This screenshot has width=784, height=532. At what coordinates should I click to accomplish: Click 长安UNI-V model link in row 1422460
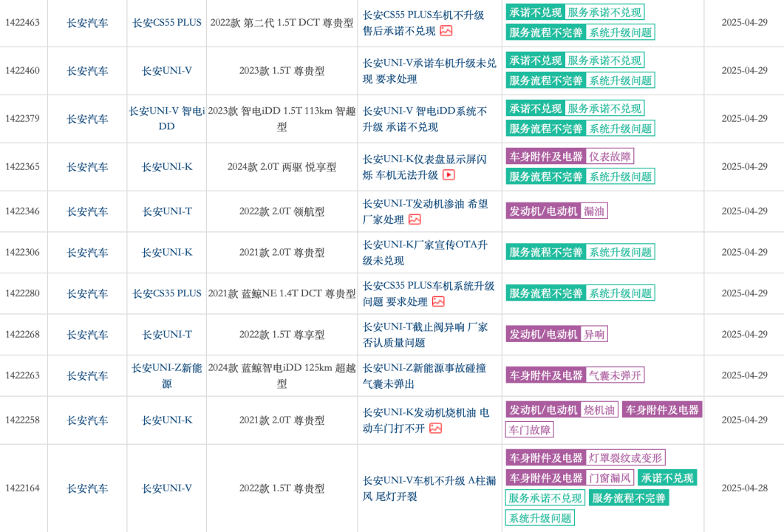(167, 71)
